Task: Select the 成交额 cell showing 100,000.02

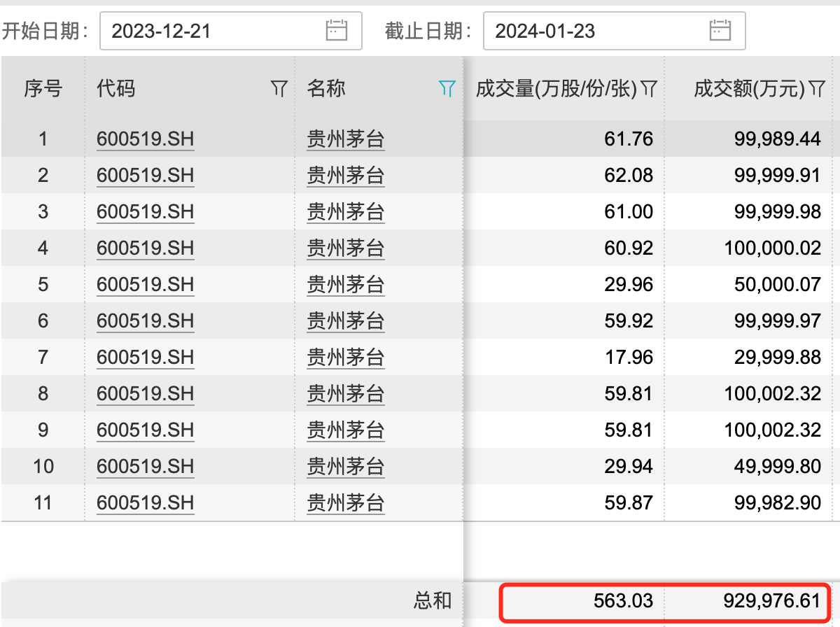Action: (772, 248)
